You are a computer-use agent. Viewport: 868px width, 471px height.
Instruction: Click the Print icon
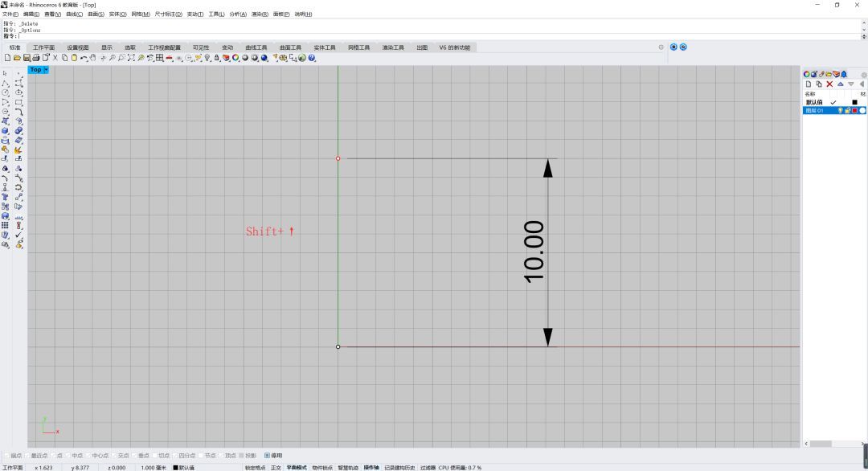click(36, 58)
